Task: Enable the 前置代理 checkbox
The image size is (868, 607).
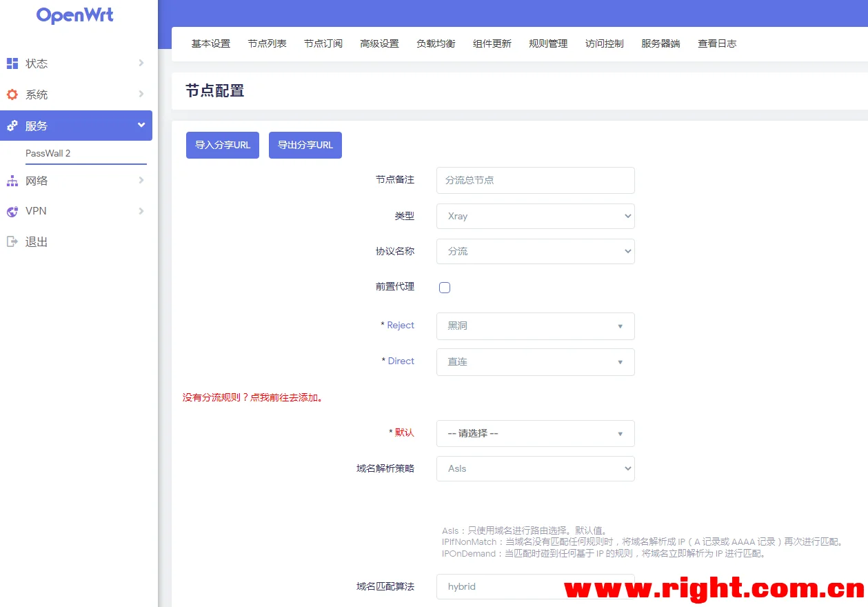Action: pyautogui.click(x=444, y=287)
